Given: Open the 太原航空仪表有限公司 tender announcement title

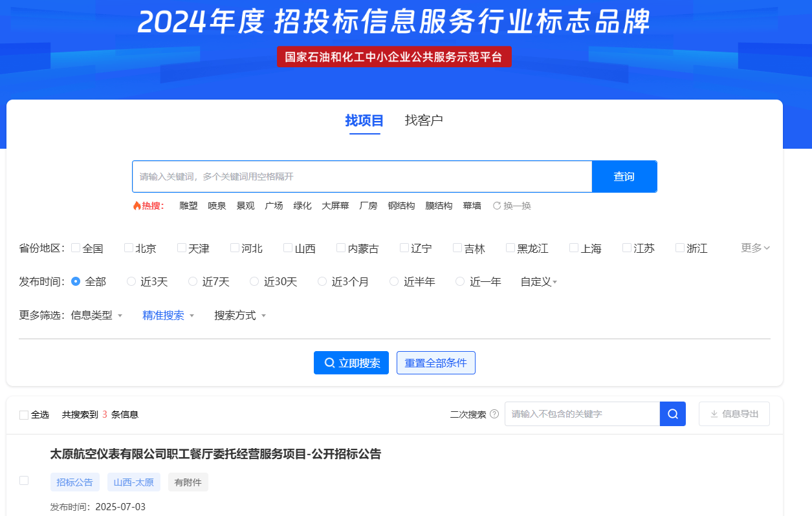Looking at the screenshot, I should point(215,454).
